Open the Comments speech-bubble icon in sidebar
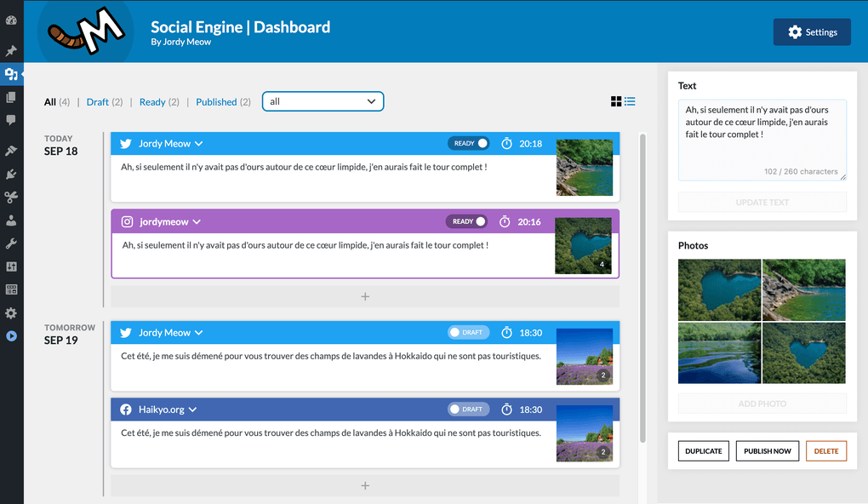Viewport: 868px width, 504px height. (11, 119)
